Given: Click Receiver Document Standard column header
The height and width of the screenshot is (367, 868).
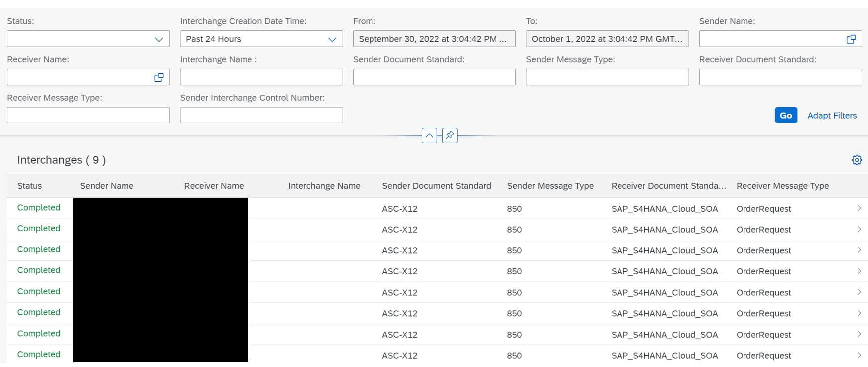Looking at the screenshot, I should [x=669, y=186].
